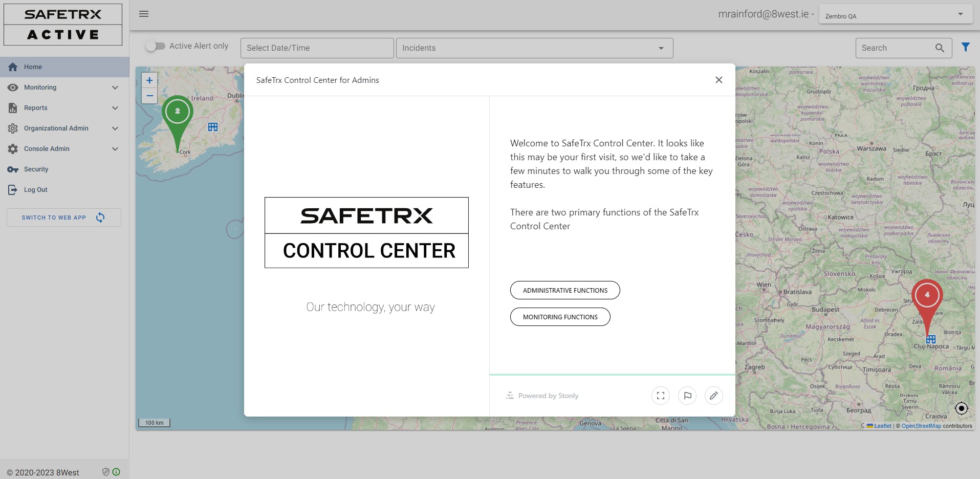Click the Log Out door icon
This screenshot has height=479, width=980.
[x=13, y=190]
